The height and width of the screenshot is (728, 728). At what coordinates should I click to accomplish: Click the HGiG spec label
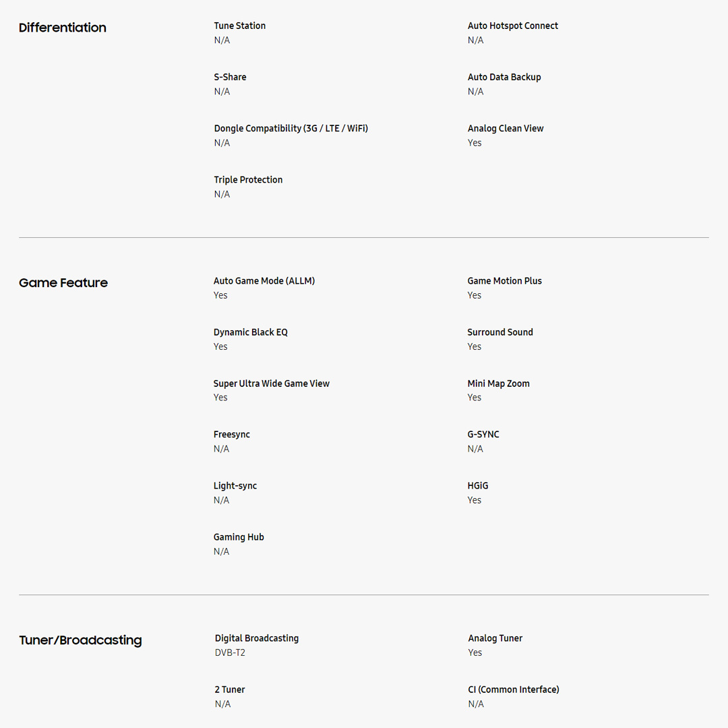click(x=478, y=485)
